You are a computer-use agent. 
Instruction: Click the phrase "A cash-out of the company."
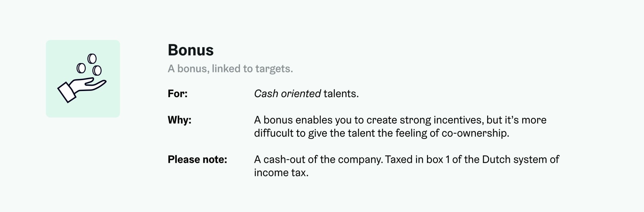318,160
